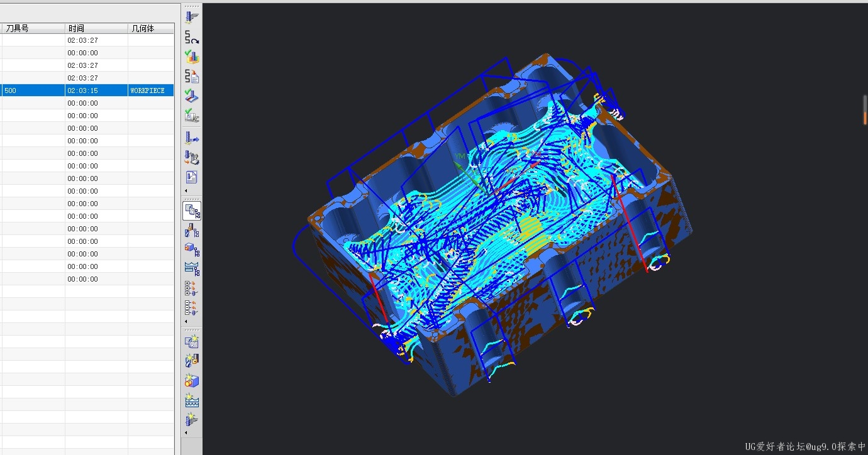Click the Generate Tool Path icon

pos(192,18)
